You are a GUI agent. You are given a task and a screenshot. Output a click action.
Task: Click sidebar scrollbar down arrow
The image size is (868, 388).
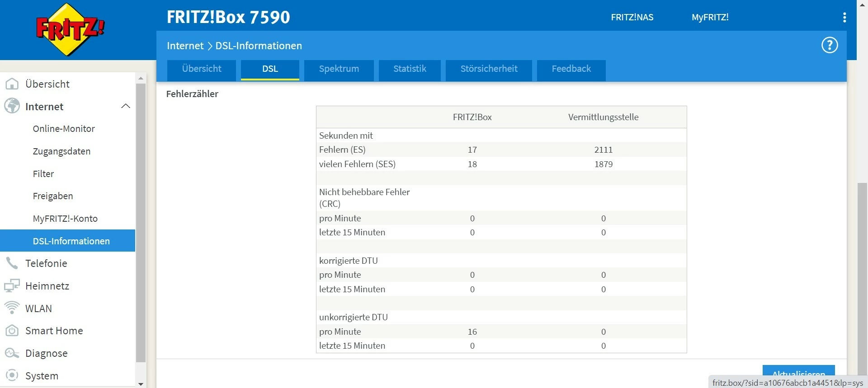pos(141,384)
